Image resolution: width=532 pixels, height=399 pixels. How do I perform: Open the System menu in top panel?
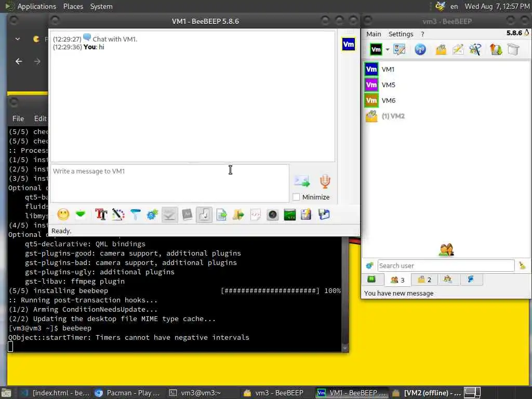point(101,6)
